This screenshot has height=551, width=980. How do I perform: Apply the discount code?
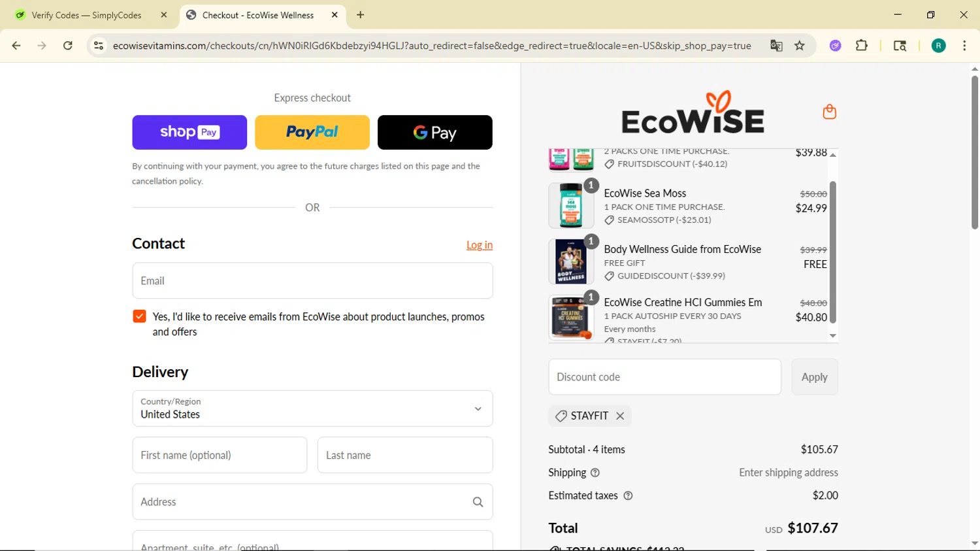815,377
